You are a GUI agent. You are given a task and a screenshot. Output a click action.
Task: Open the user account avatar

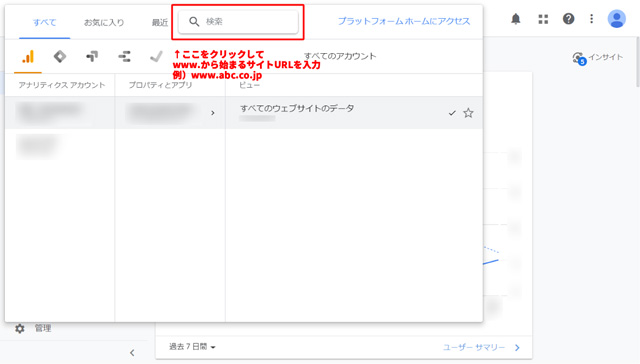click(617, 19)
